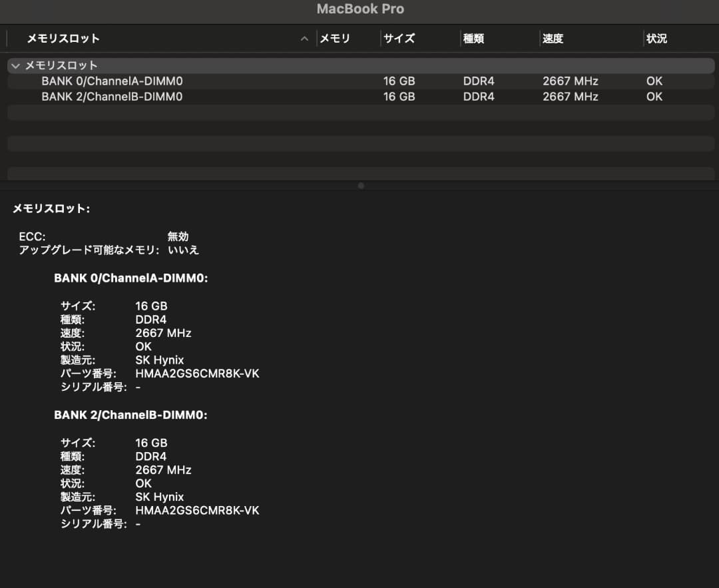Click the MacBook Pro window title
719x588 pixels.
360,9
